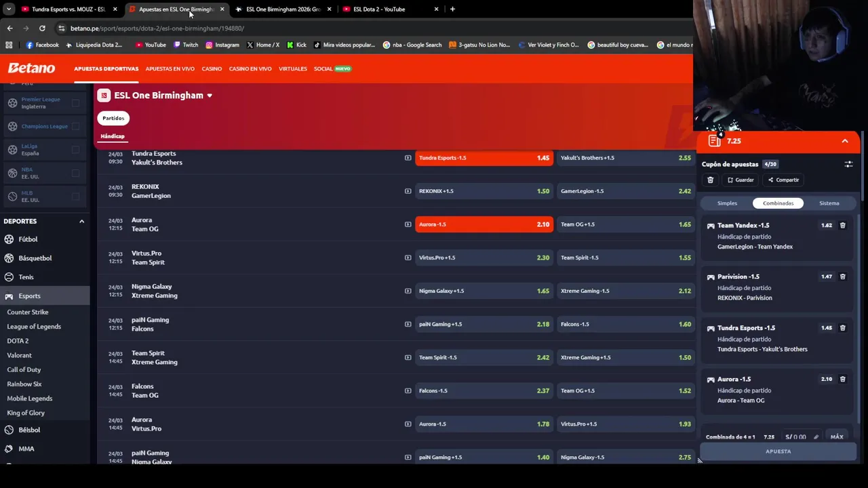Open the browser tab search dropdown

9,9
